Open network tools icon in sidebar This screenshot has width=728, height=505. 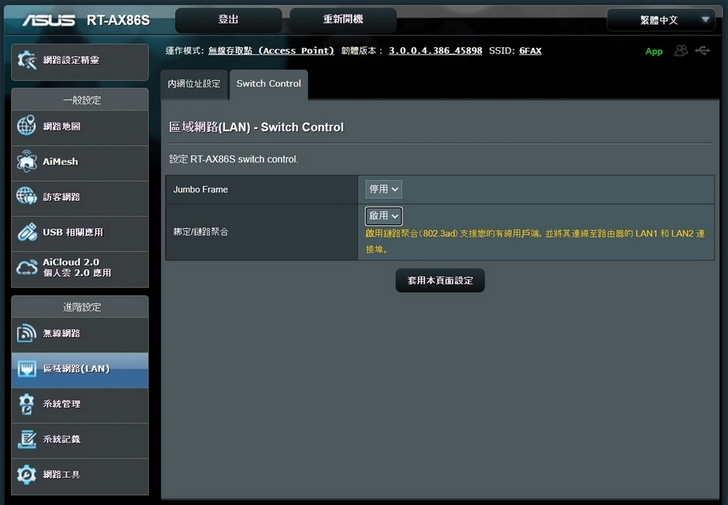pyautogui.click(x=27, y=474)
